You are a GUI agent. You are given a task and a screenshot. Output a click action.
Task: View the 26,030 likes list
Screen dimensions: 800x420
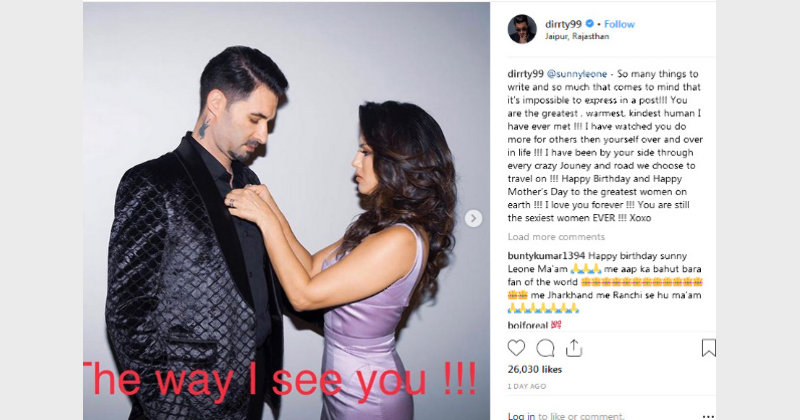[535, 369]
